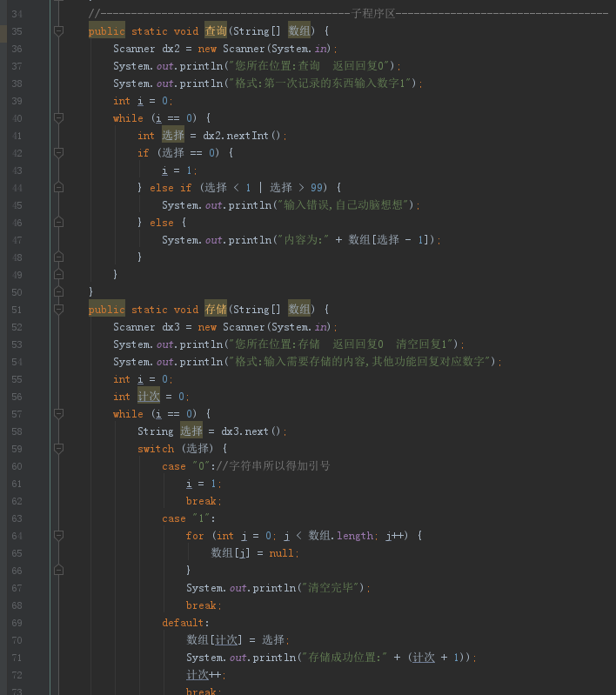Click fold end marker at line 50
The width and height of the screenshot is (616, 695).
tap(58, 292)
